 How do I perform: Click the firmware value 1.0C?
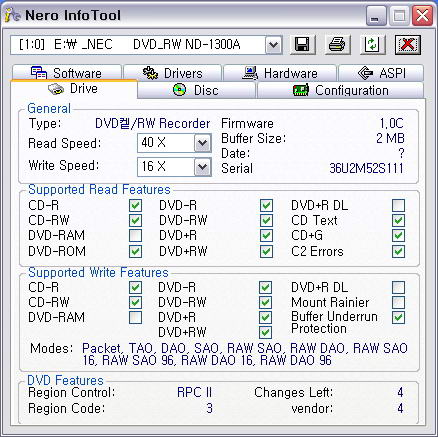coord(392,123)
